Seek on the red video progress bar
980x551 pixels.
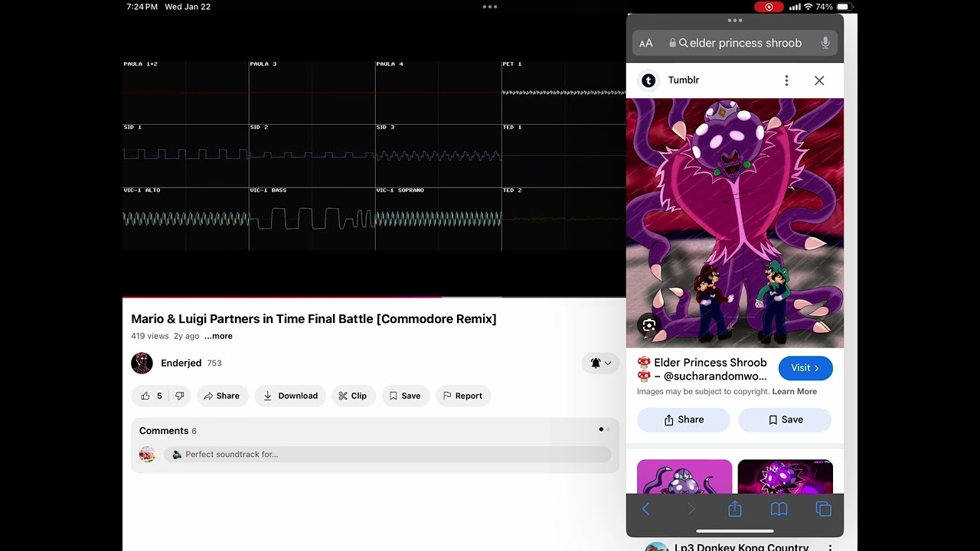374,297
